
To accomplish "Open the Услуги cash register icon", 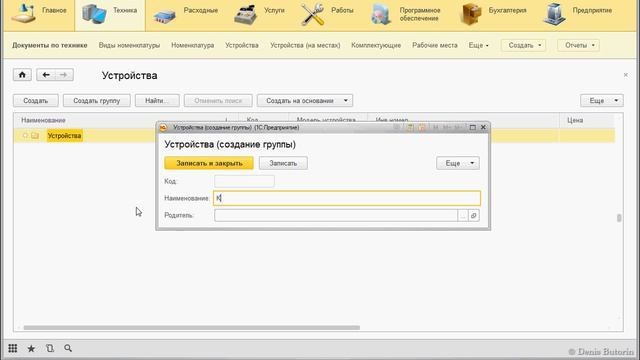I will [245, 14].
